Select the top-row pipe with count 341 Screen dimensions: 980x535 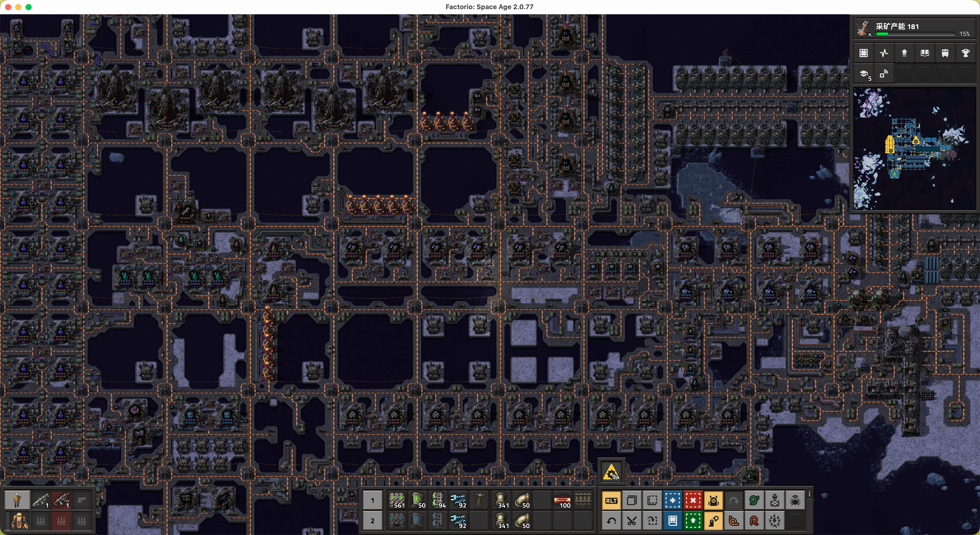(x=501, y=500)
